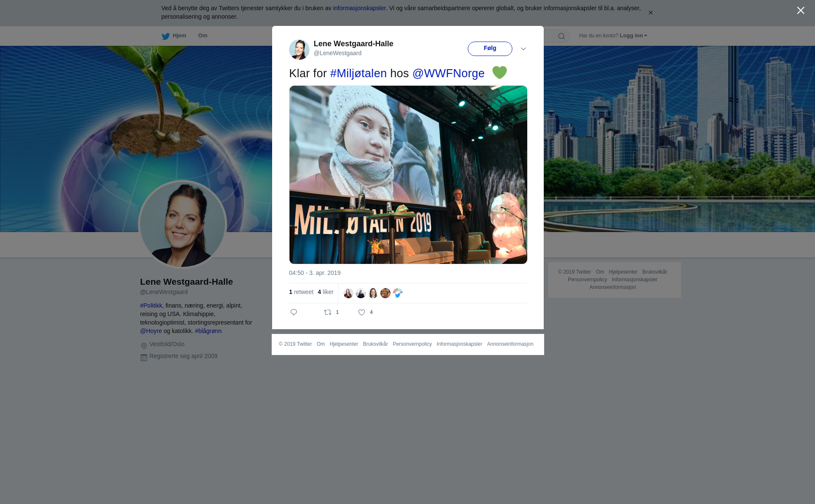Open Personvernpolicy in tweet overlay footer
This screenshot has height=504, width=815.
[x=412, y=344]
